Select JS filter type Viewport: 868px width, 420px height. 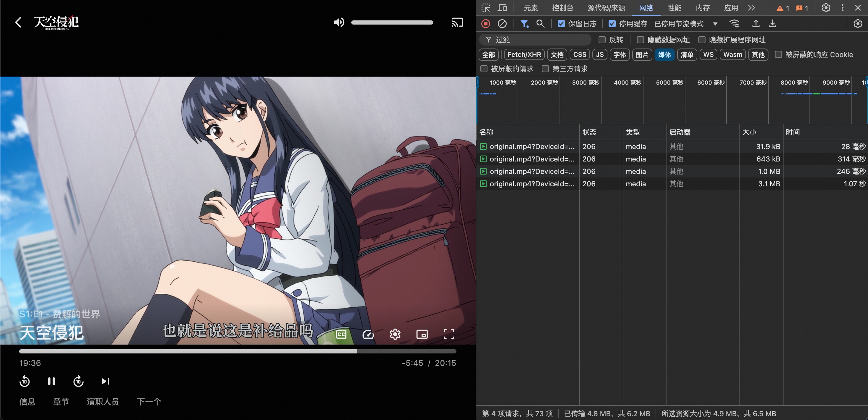(x=600, y=55)
